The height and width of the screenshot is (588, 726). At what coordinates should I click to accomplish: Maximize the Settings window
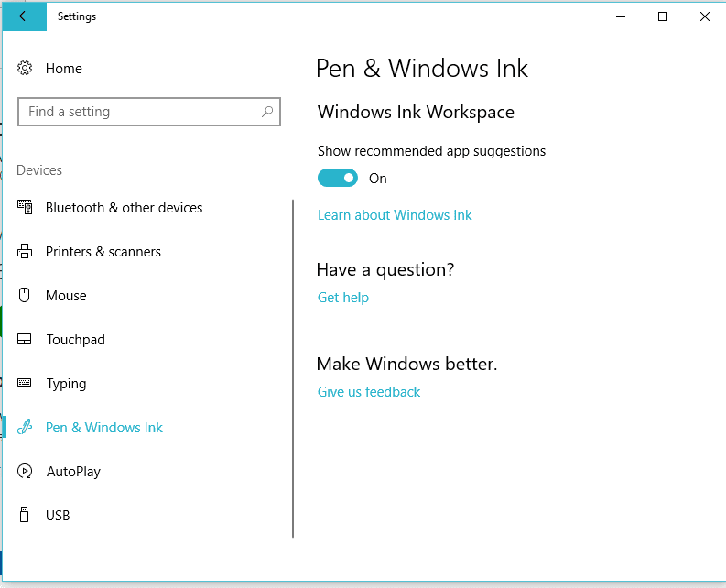663,16
